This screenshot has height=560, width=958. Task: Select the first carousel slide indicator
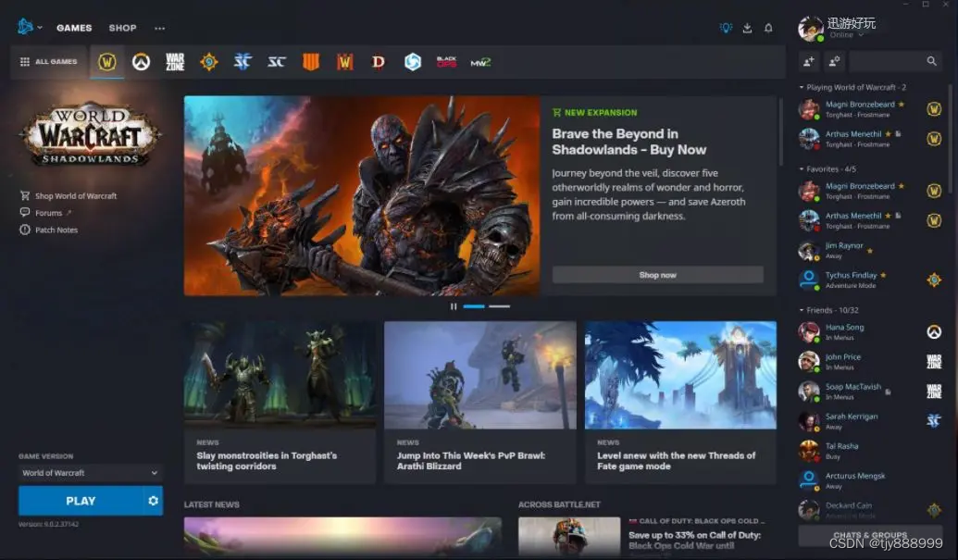click(474, 306)
